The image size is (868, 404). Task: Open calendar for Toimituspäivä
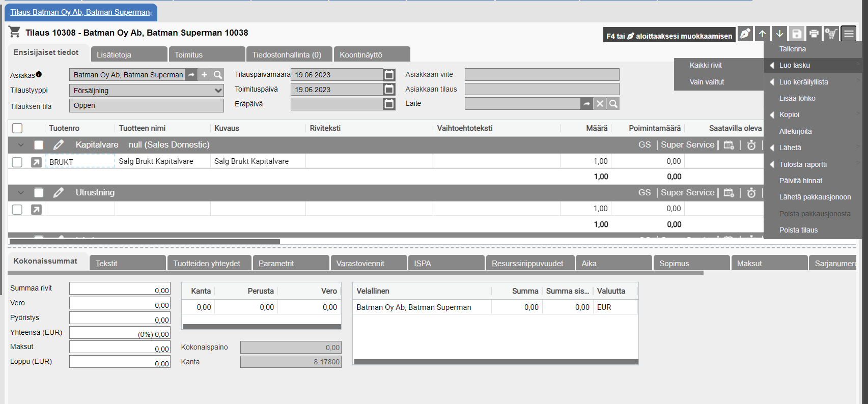coord(389,90)
